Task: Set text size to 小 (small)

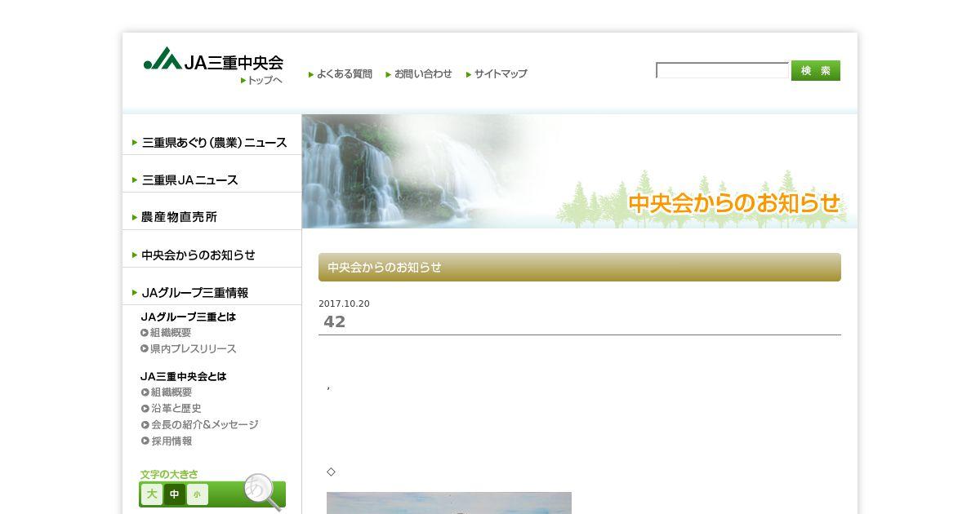Action: click(x=197, y=494)
